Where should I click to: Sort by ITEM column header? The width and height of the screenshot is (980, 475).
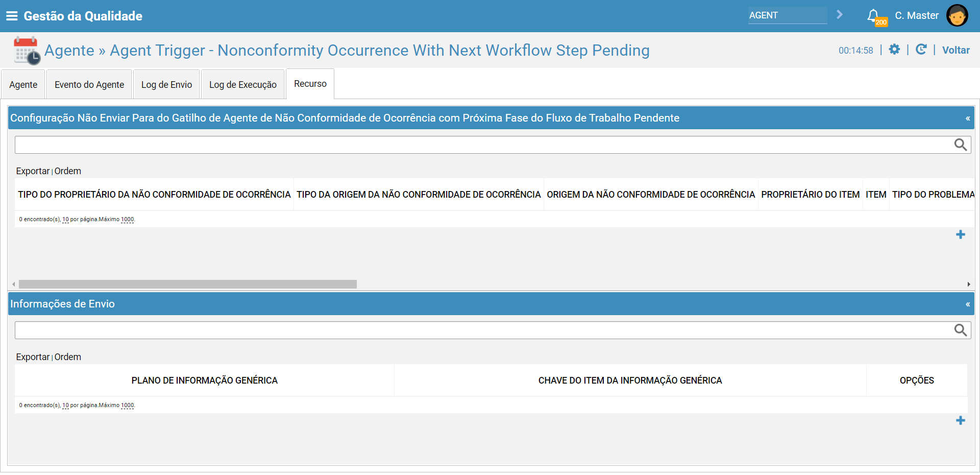(x=876, y=195)
